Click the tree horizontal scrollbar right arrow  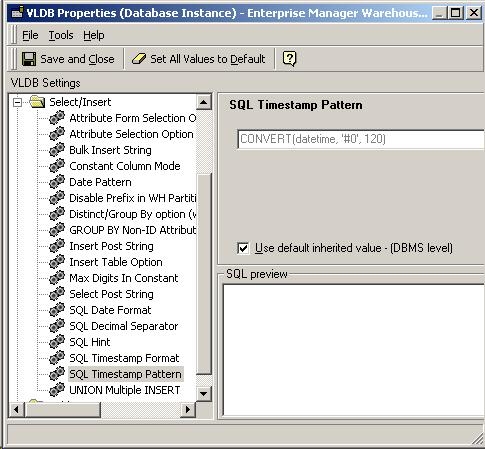(188, 409)
